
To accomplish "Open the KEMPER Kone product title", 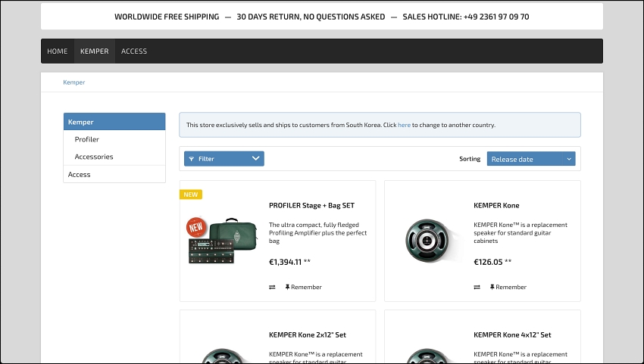I will point(496,205).
